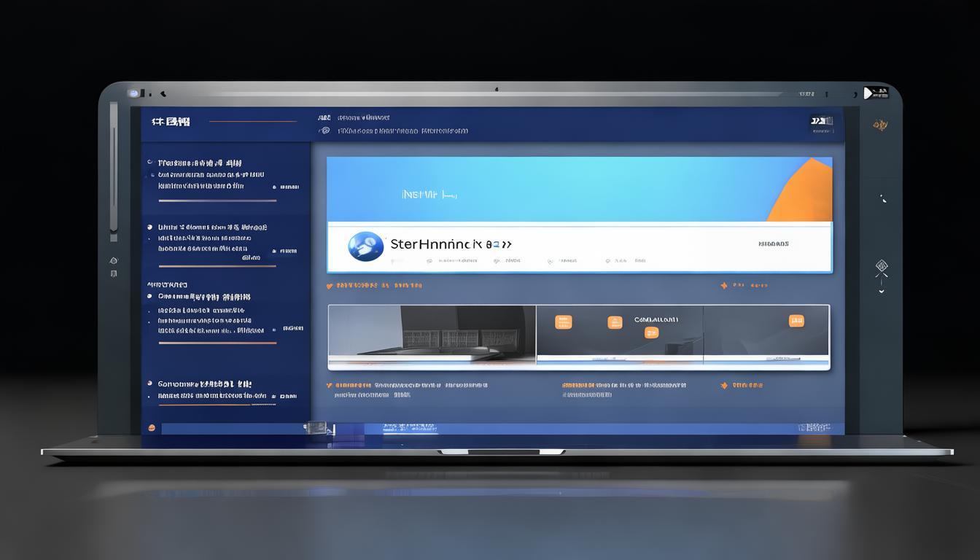Expand the double arrow after SterHnnncix title
This screenshot has height=560, width=980.
[503, 244]
